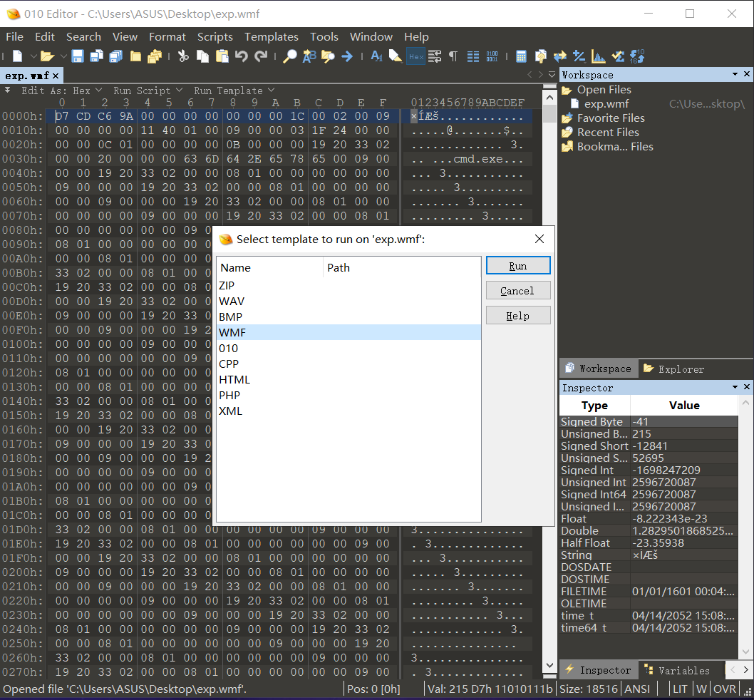Image resolution: width=754 pixels, height=700 pixels.
Task: Click the binary 0100 view icon
Action: [492, 56]
